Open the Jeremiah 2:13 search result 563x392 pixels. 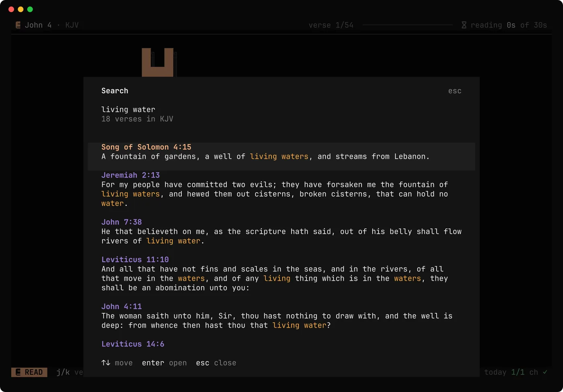point(281,189)
